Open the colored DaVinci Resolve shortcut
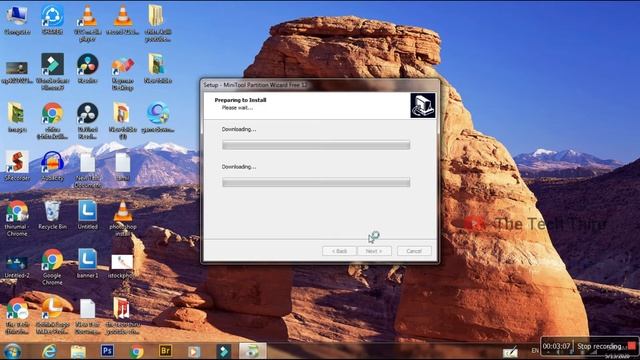 87,69
